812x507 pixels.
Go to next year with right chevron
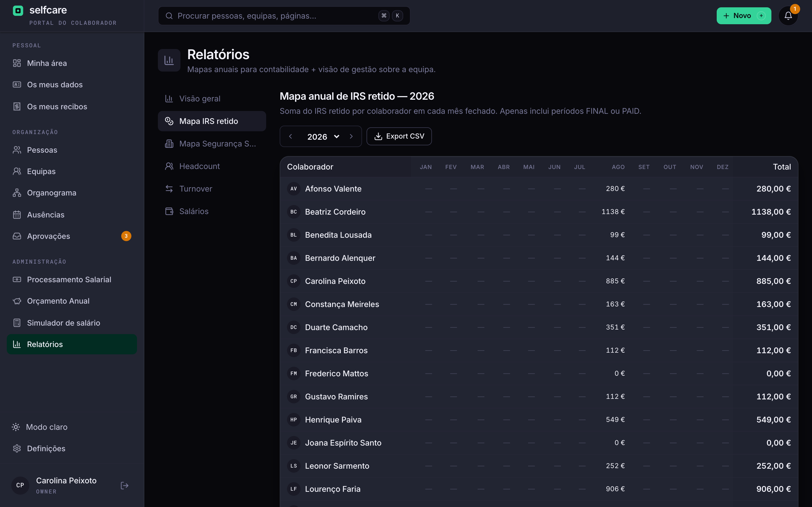click(x=351, y=137)
